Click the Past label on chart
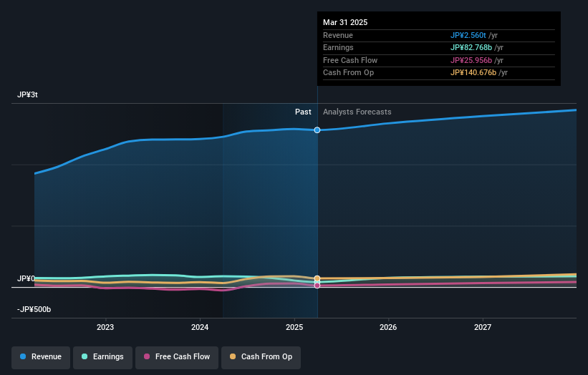The image size is (588, 375). [x=303, y=112]
